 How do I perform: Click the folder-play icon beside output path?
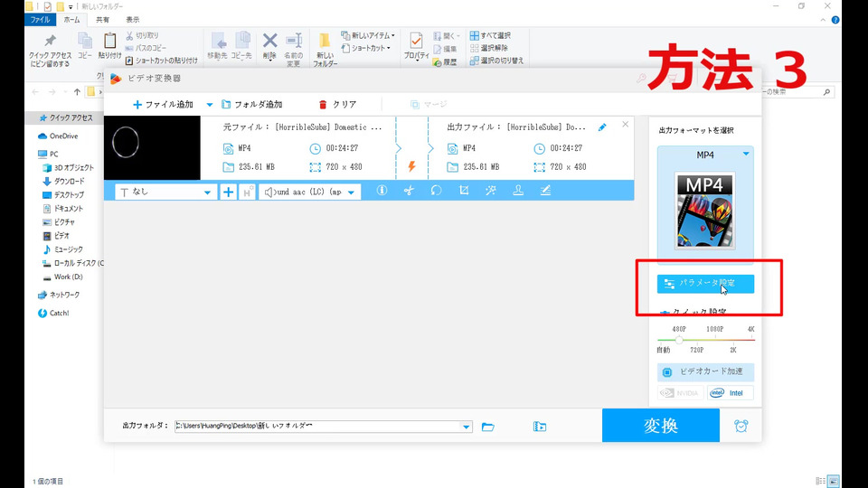pos(540,427)
